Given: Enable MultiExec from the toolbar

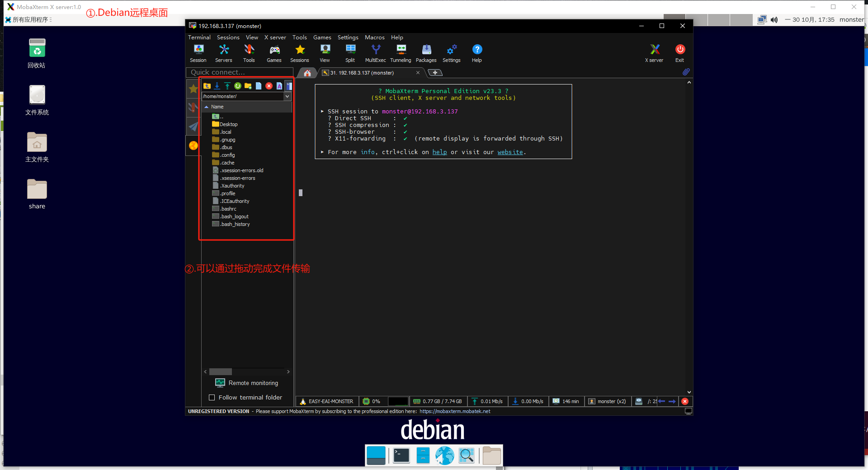Looking at the screenshot, I should 376,53.
